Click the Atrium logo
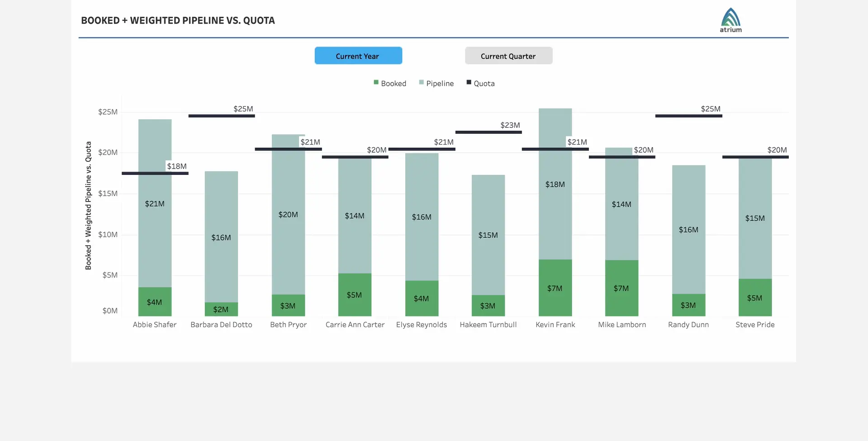This screenshot has height=441, width=868. [x=730, y=19]
